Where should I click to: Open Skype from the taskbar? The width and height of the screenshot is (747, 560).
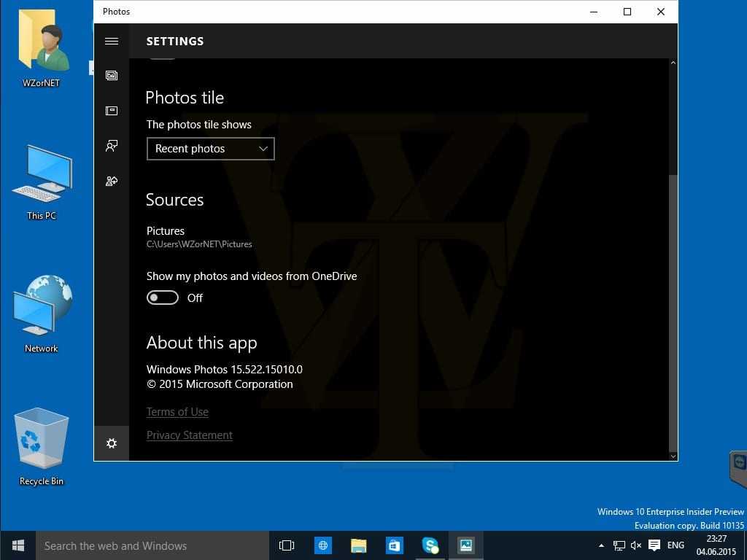point(430,545)
